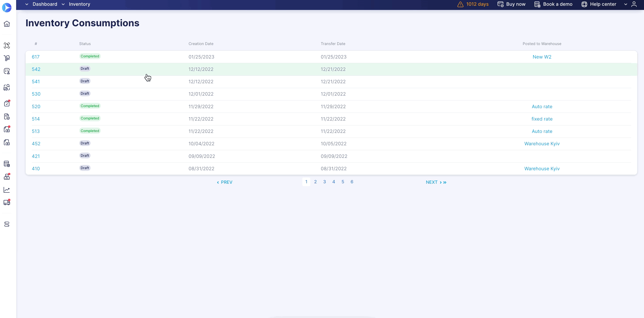Click Completed status badge in row 617
Viewport: 644px width, 318px height.
90,56
